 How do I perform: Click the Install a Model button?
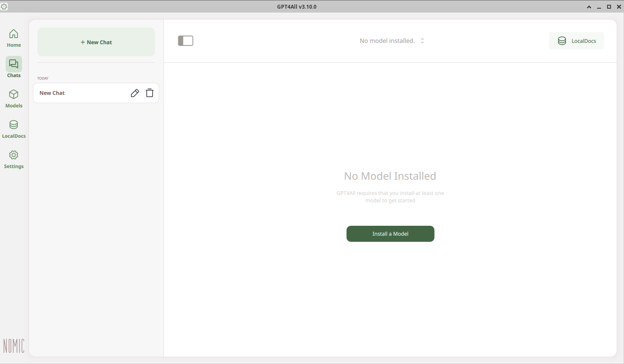(390, 234)
